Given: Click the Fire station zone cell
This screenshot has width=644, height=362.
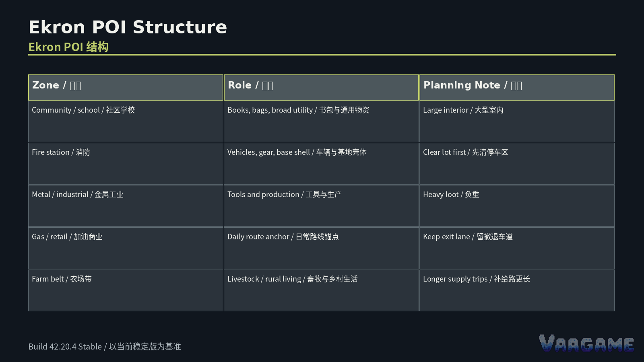Looking at the screenshot, I should pyautogui.click(x=126, y=164).
